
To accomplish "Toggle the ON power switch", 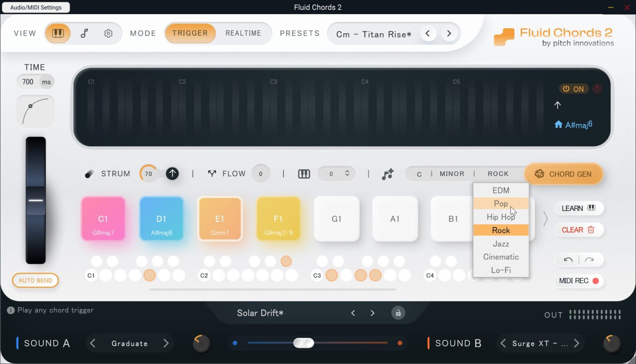I will coord(574,89).
